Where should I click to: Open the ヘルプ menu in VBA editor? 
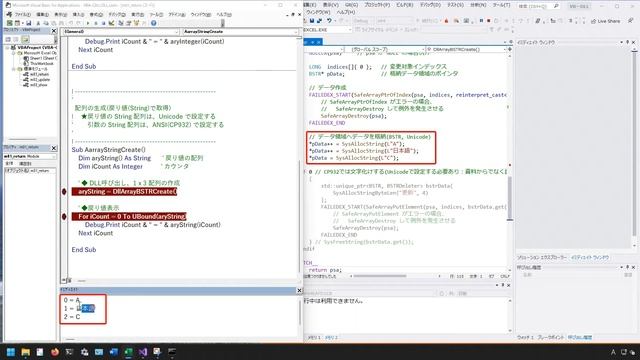(224, 15)
